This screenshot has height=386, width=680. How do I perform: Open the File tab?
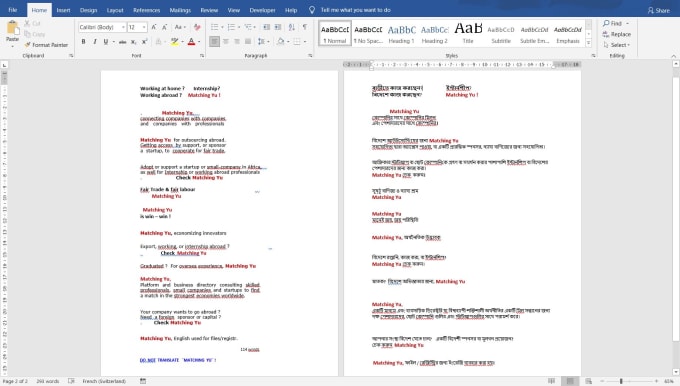pyautogui.click(x=13, y=10)
